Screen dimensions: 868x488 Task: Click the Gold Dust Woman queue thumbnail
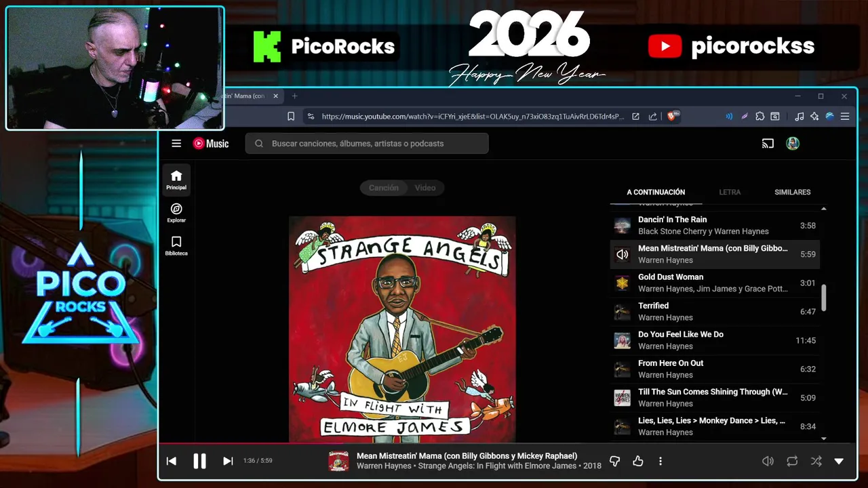point(623,283)
